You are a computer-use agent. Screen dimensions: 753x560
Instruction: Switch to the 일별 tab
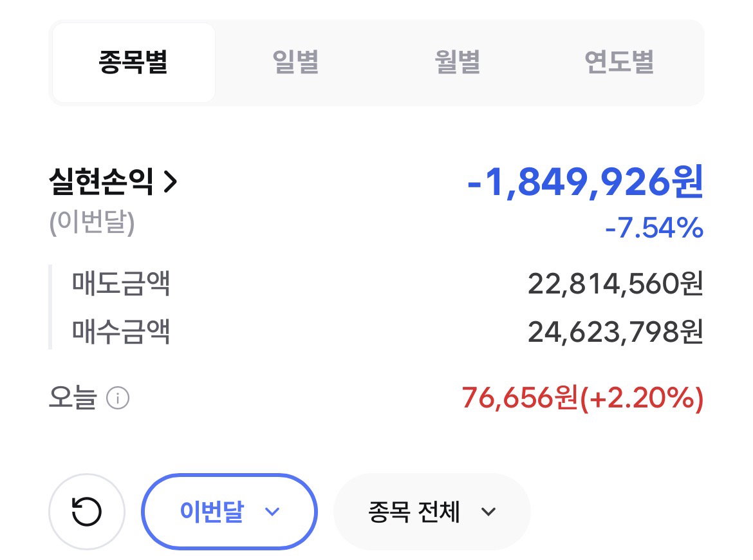[296, 62]
